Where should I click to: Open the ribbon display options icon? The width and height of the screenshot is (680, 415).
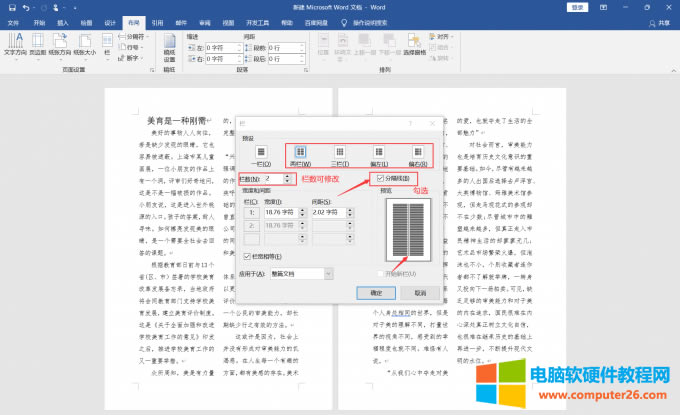(x=603, y=7)
